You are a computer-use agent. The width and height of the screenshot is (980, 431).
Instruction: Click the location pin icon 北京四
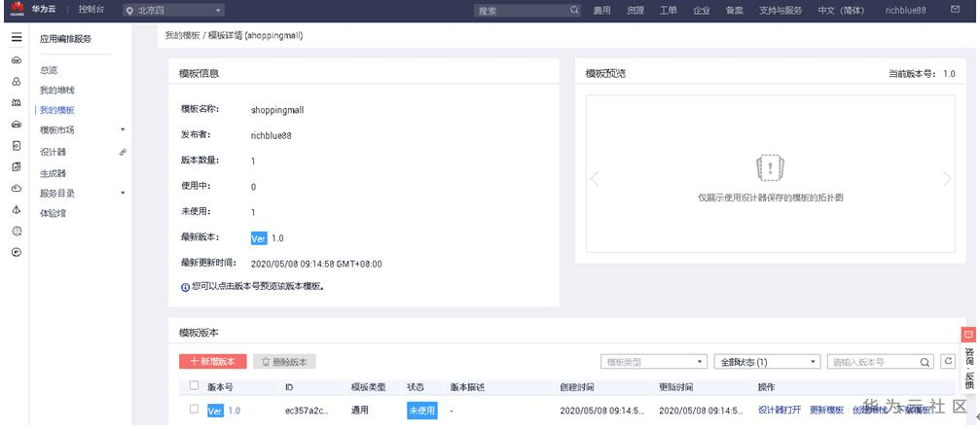[x=130, y=11]
